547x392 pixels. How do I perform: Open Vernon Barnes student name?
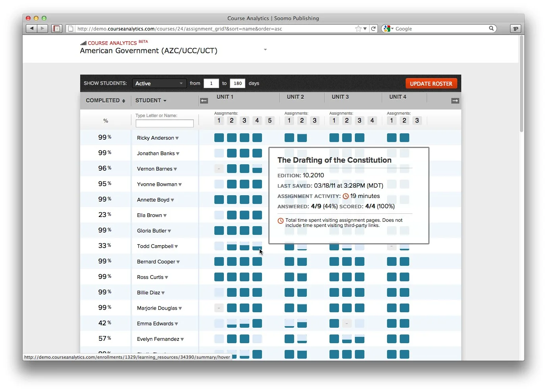coord(155,169)
